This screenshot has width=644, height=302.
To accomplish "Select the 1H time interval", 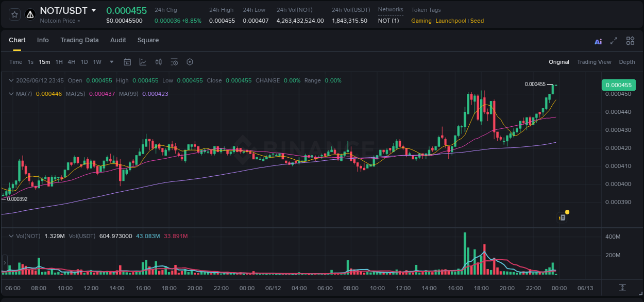I will pos(59,62).
